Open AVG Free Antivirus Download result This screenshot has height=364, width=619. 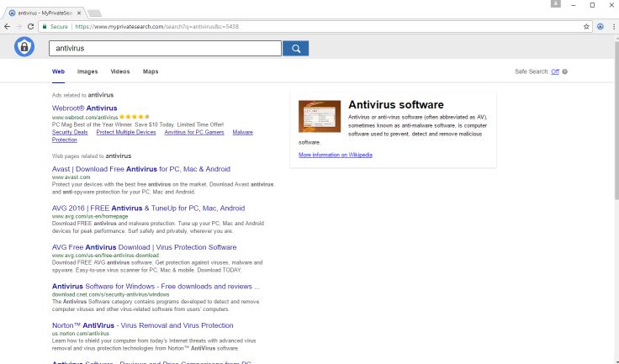pos(144,247)
